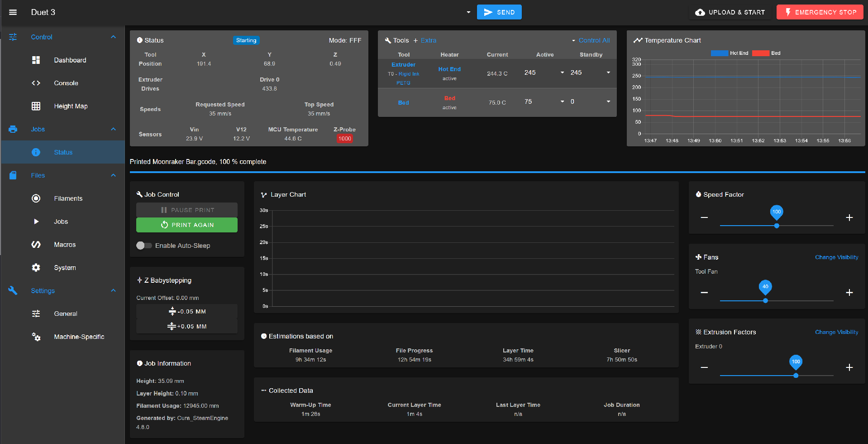Click the General tune icon
Screen dimensions: 868x444
[x=36, y=314]
